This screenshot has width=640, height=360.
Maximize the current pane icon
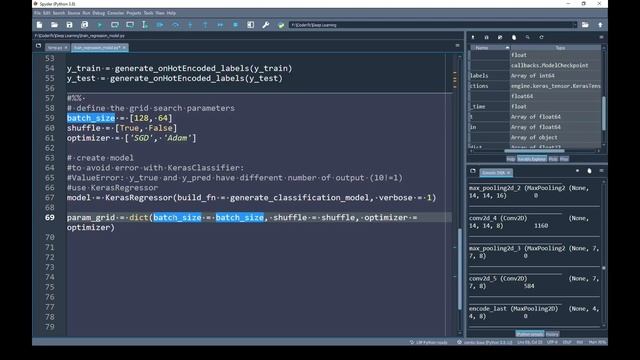coord(251,25)
